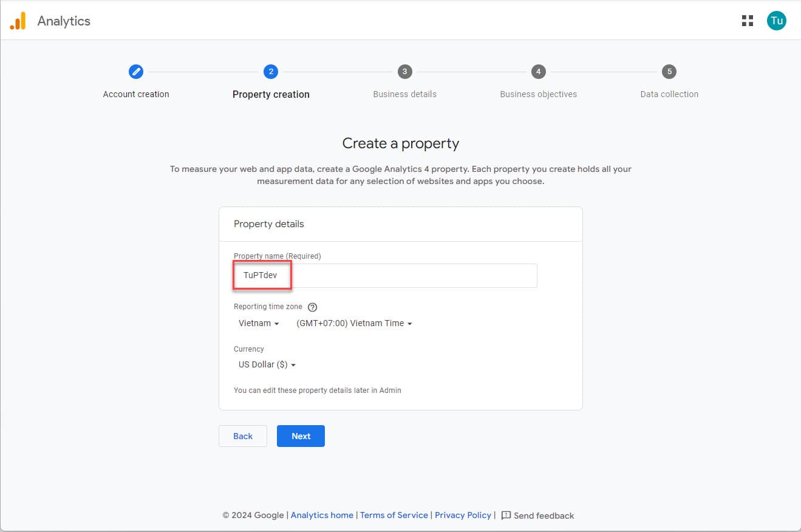Open the (GMT+07:00) Vietnam Time dropdown

pyautogui.click(x=354, y=324)
